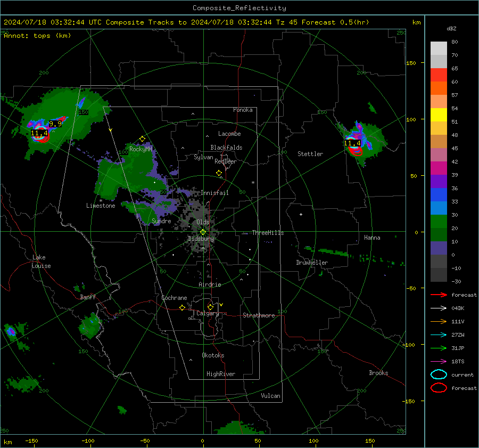Click the Okotoks town label
The height and width of the screenshot is (448, 479).
(x=213, y=355)
